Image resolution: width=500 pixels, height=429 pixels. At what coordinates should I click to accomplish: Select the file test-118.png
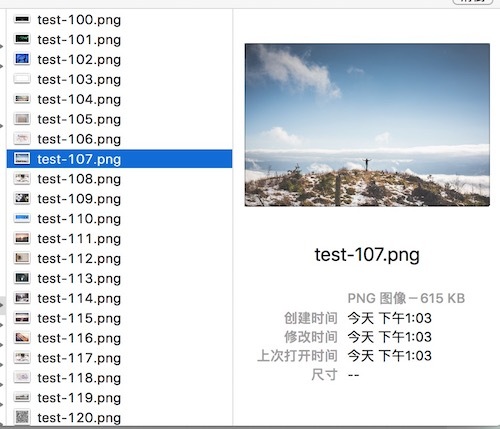(x=119, y=378)
